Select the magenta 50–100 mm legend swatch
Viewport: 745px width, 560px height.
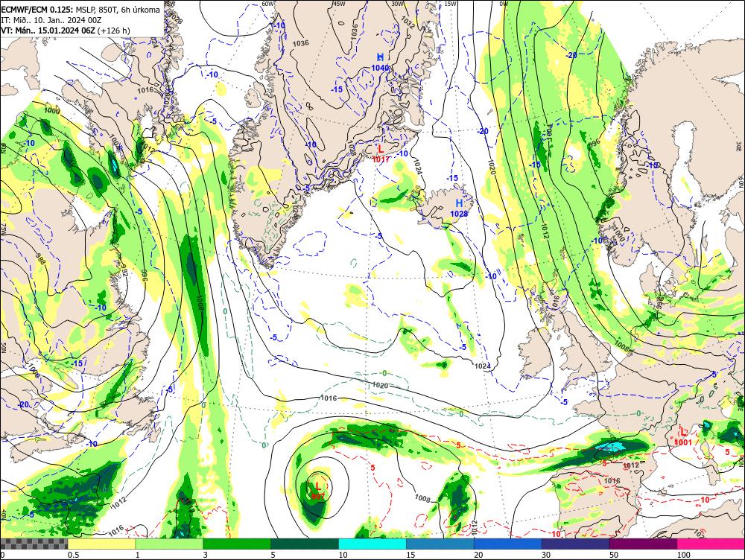click(x=643, y=544)
